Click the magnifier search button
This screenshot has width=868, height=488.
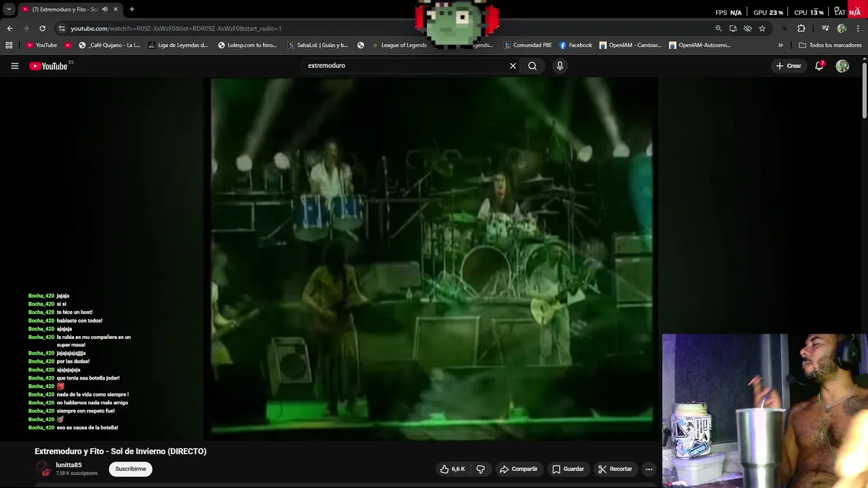[532, 66]
